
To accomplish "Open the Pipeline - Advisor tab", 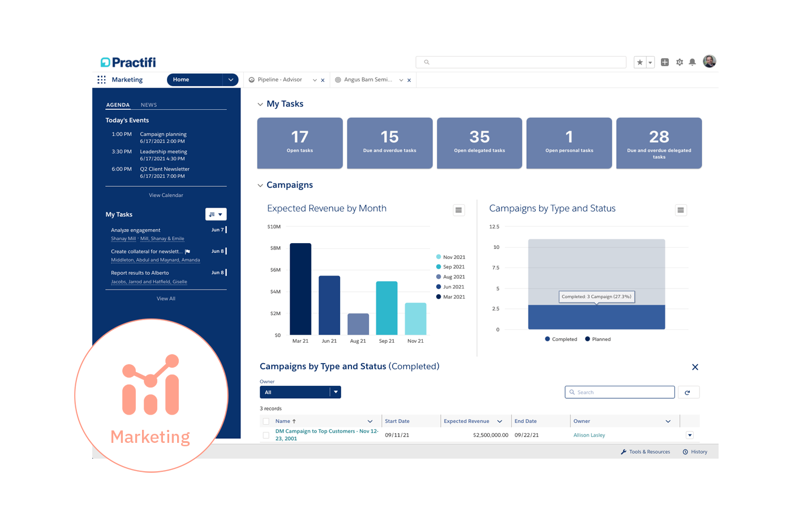I will pyautogui.click(x=280, y=80).
